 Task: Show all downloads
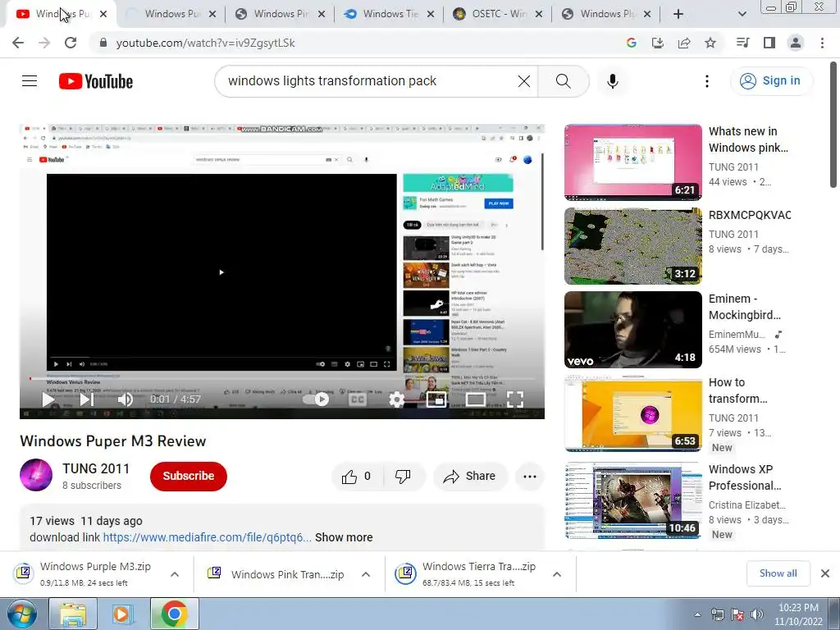tap(778, 573)
